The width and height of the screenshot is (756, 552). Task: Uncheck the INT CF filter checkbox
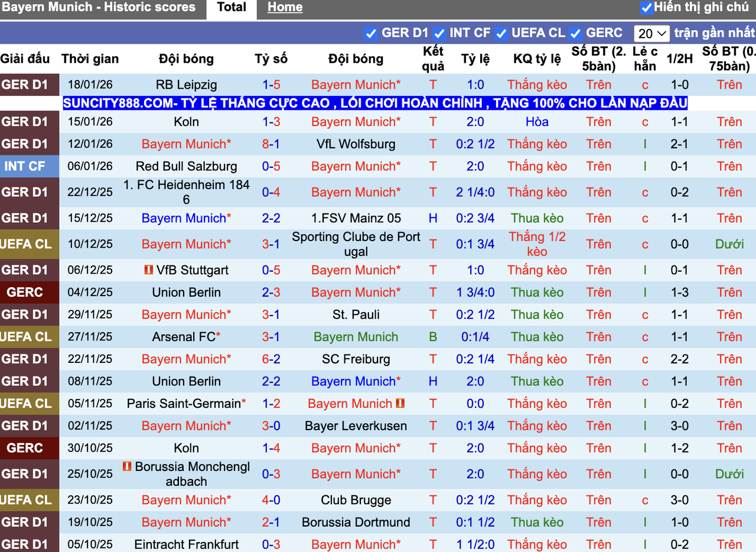pyautogui.click(x=439, y=34)
